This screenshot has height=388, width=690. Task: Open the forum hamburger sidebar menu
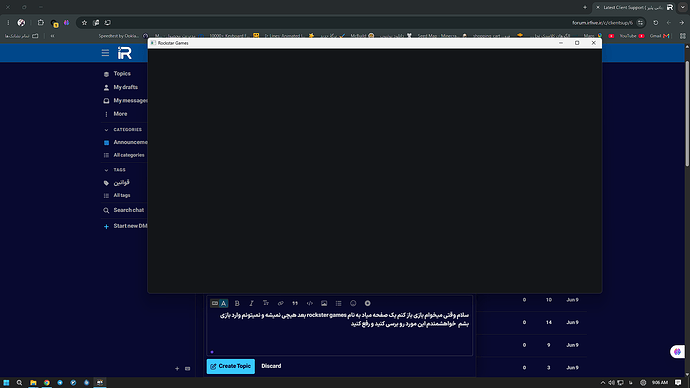[x=105, y=53]
